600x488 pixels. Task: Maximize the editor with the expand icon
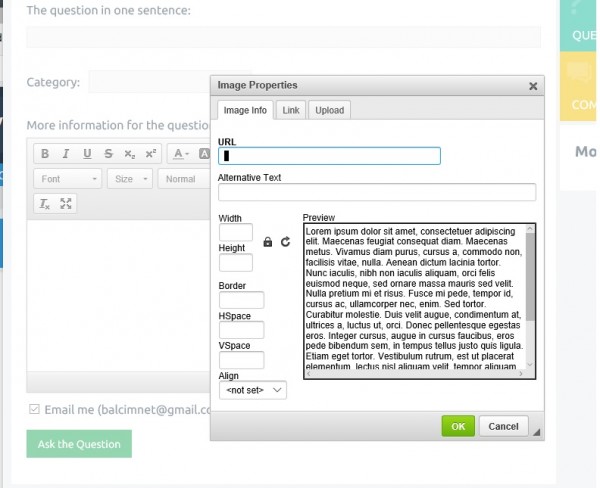[66, 204]
